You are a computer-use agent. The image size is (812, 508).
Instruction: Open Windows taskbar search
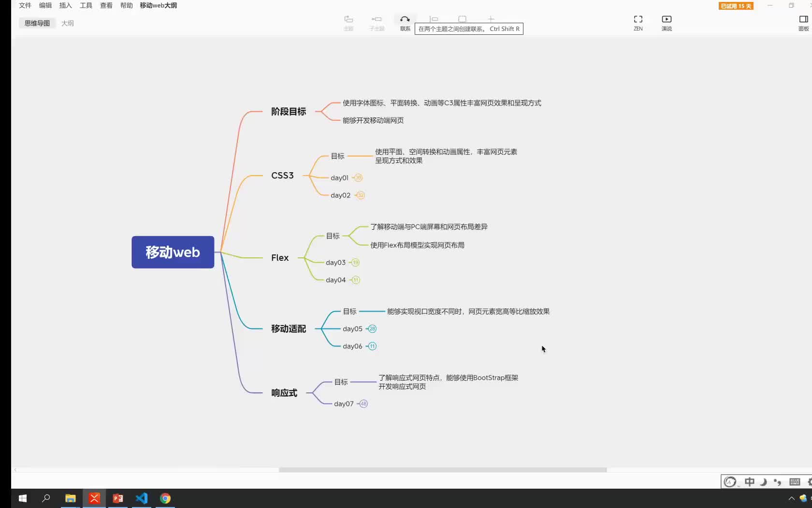pyautogui.click(x=46, y=498)
